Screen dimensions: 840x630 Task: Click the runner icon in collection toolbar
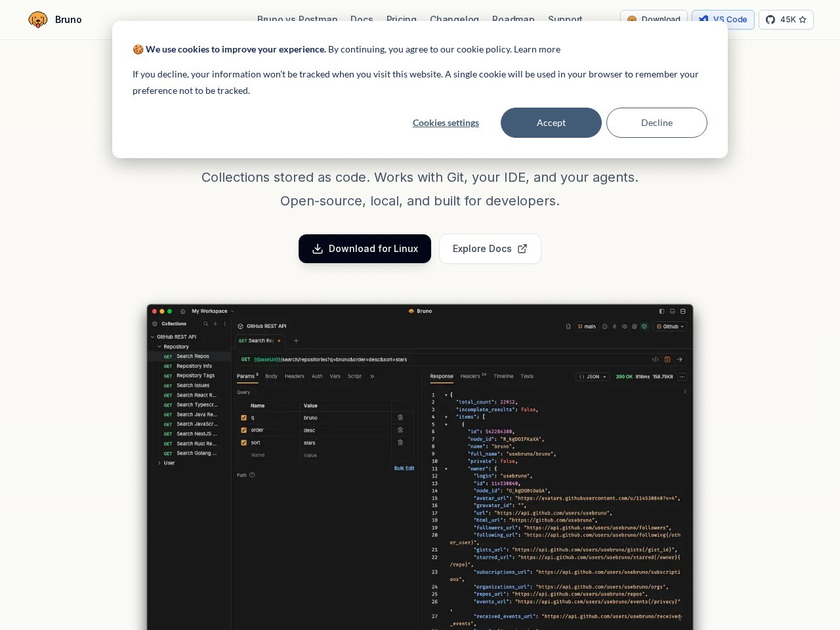click(x=615, y=326)
